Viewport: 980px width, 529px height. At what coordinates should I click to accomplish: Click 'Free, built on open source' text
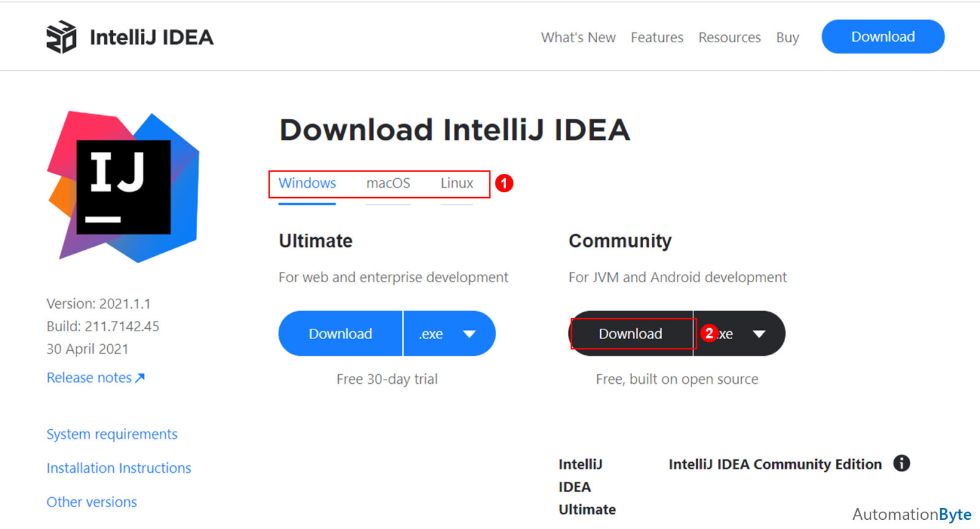pos(677,379)
